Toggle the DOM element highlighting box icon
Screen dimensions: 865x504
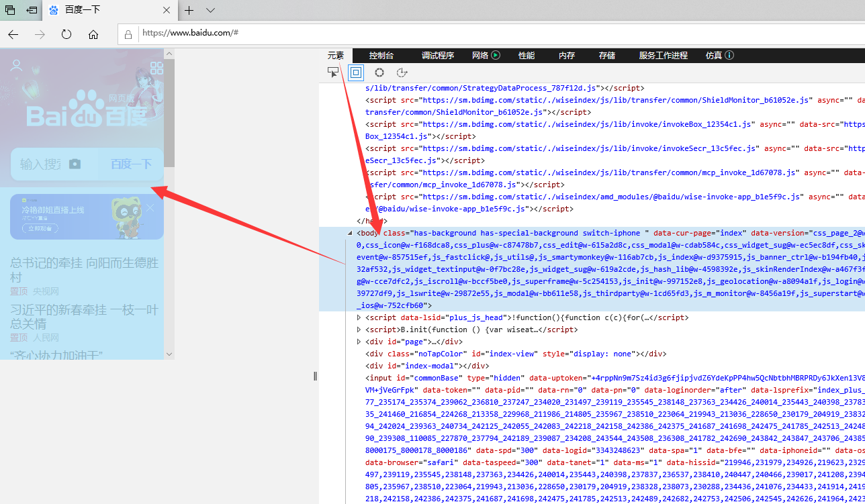(x=356, y=72)
